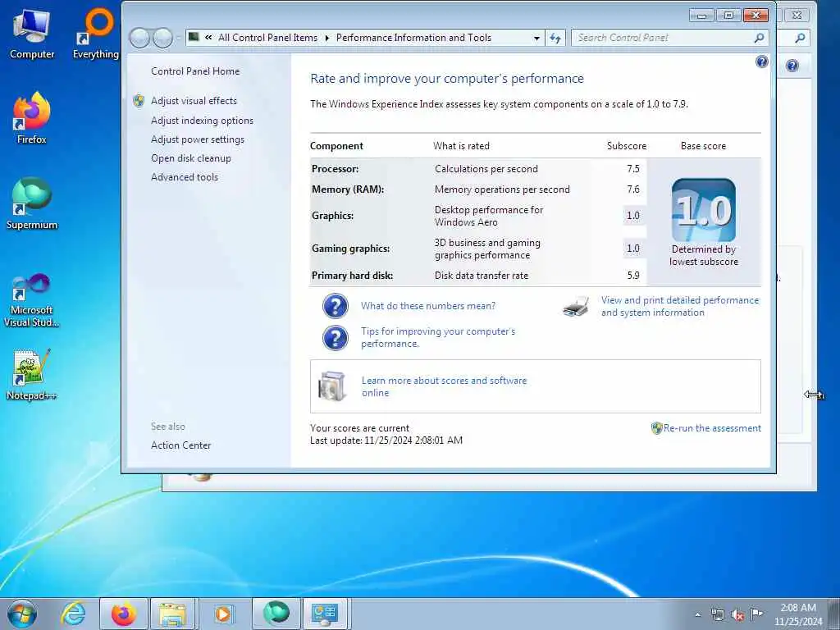Click Performance Information and Tools breadcrumb

pyautogui.click(x=413, y=38)
